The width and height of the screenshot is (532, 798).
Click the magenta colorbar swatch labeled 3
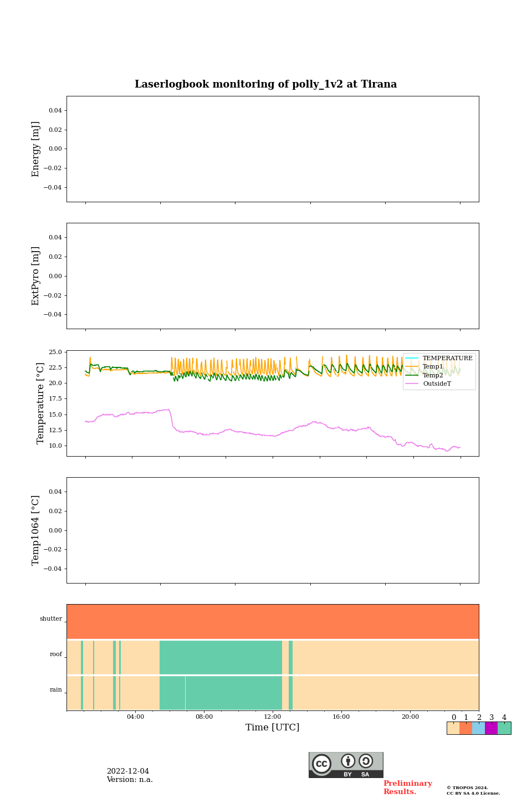[492, 728]
